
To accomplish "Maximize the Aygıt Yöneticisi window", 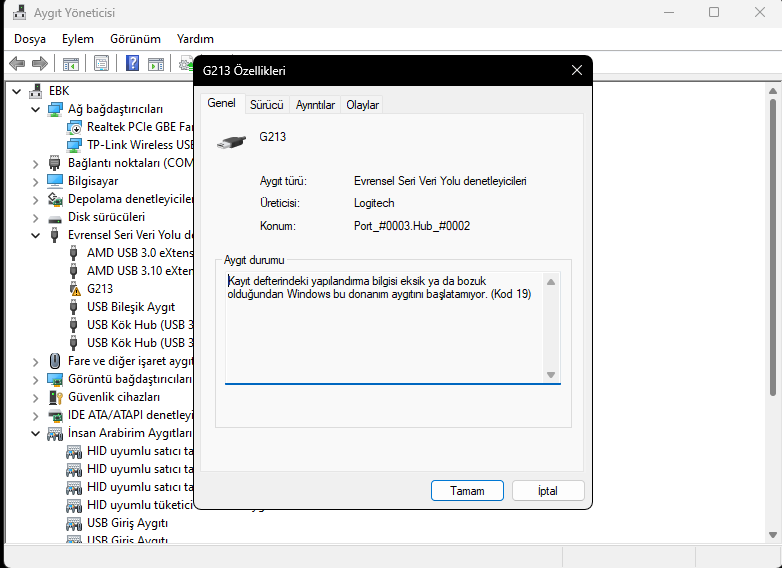I will pyautogui.click(x=714, y=12).
